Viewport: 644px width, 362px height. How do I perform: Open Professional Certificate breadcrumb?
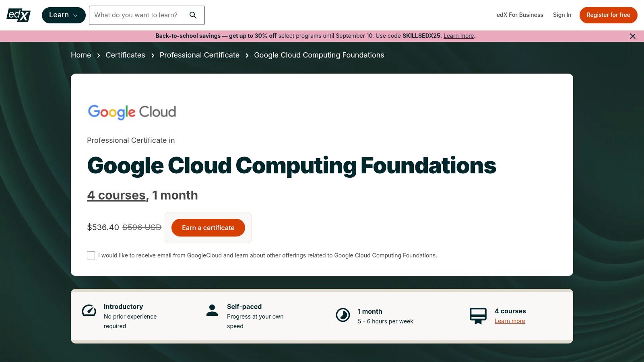pyautogui.click(x=199, y=55)
